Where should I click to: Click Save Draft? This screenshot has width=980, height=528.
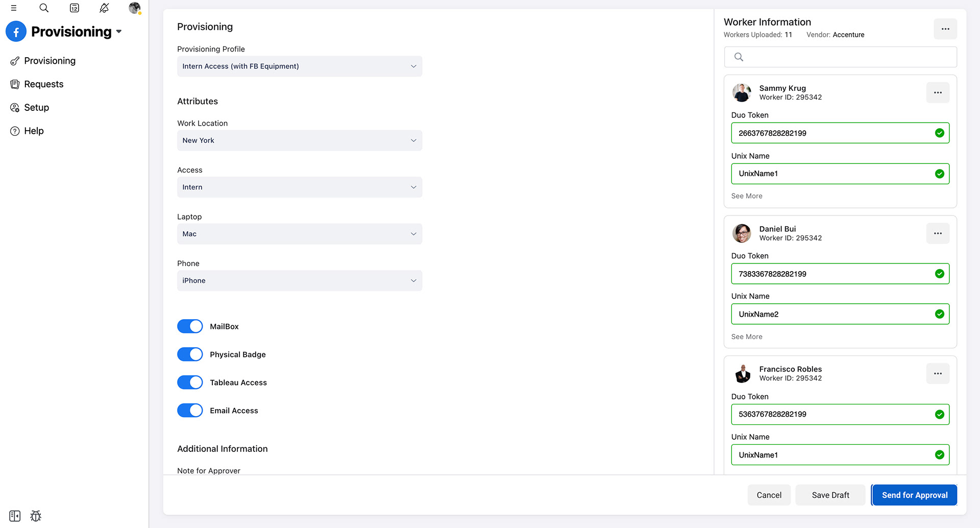(830, 495)
